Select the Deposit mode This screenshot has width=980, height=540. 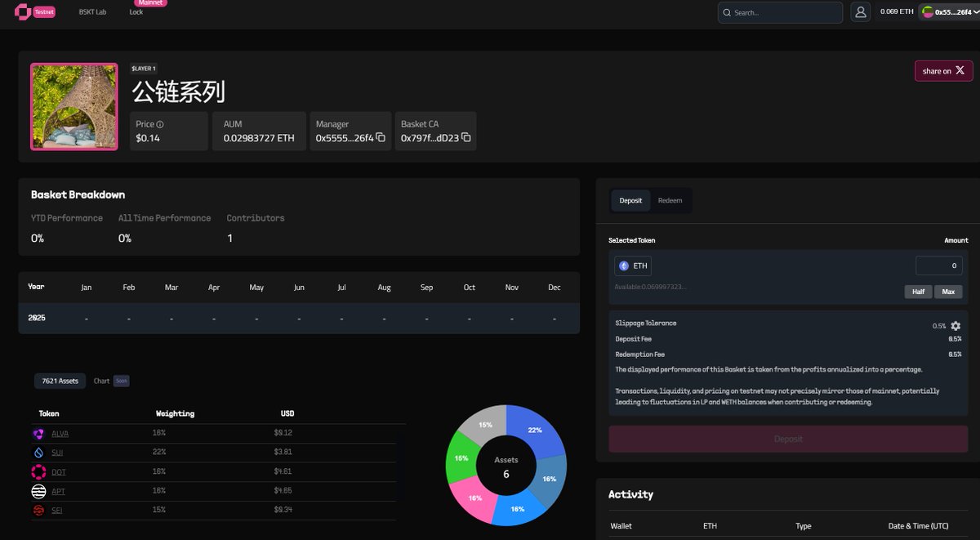(x=630, y=201)
